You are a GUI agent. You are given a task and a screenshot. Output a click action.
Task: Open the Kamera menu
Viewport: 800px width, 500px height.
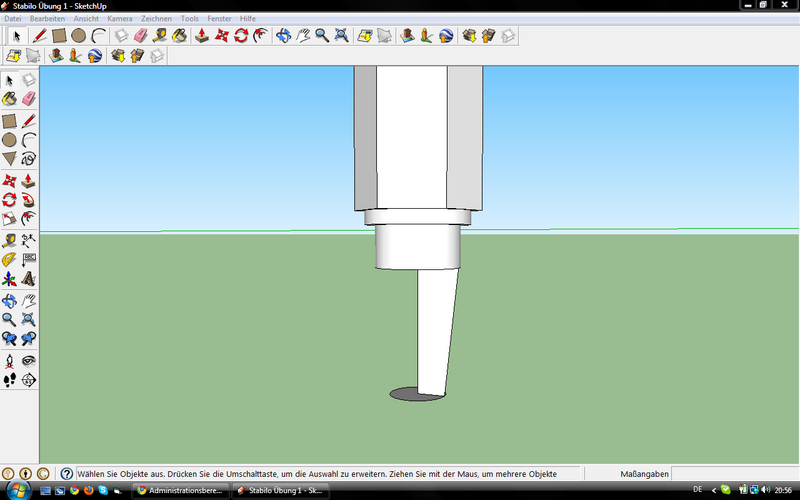(x=119, y=18)
